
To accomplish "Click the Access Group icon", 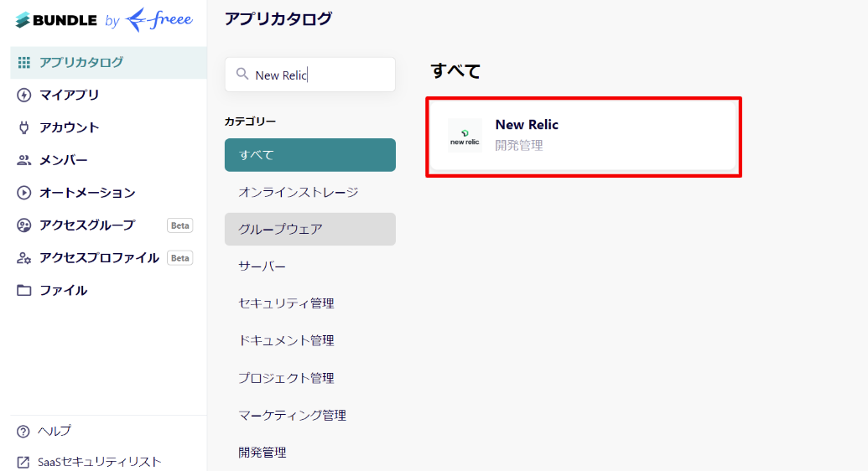I will (x=23, y=225).
